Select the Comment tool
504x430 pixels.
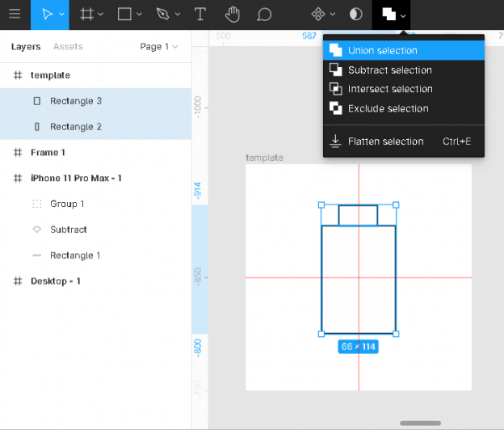pos(264,15)
